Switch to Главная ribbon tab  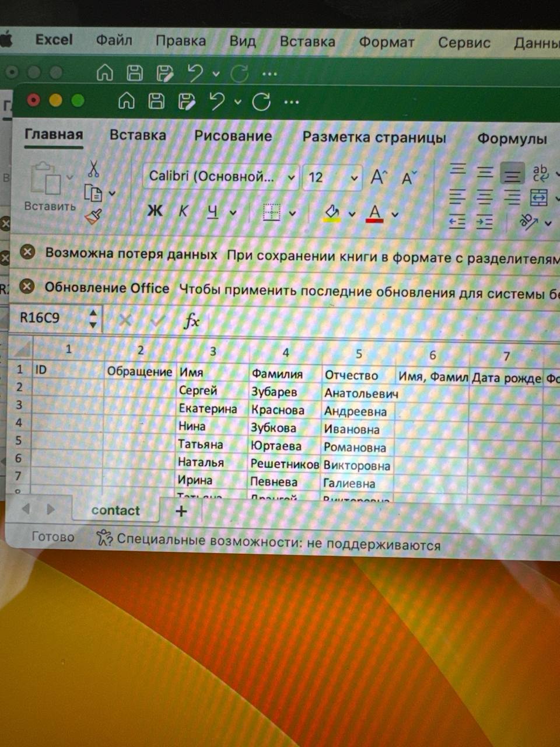coord(54,134)
